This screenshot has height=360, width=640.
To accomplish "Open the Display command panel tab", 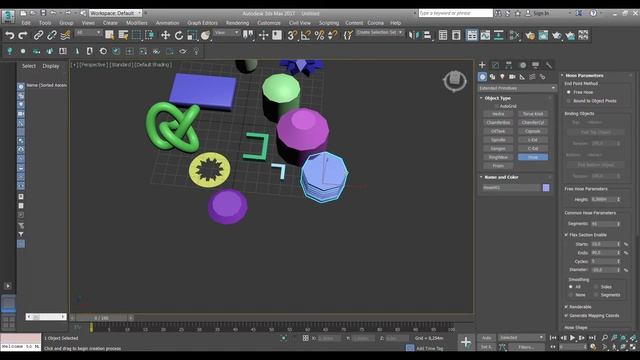I will click(x=536, y=65).
